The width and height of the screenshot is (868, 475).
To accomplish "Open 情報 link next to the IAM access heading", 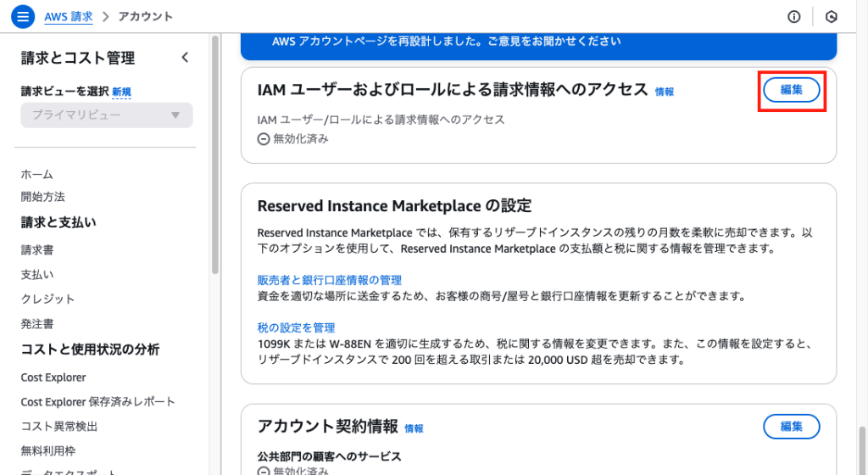I will [665, 92].
